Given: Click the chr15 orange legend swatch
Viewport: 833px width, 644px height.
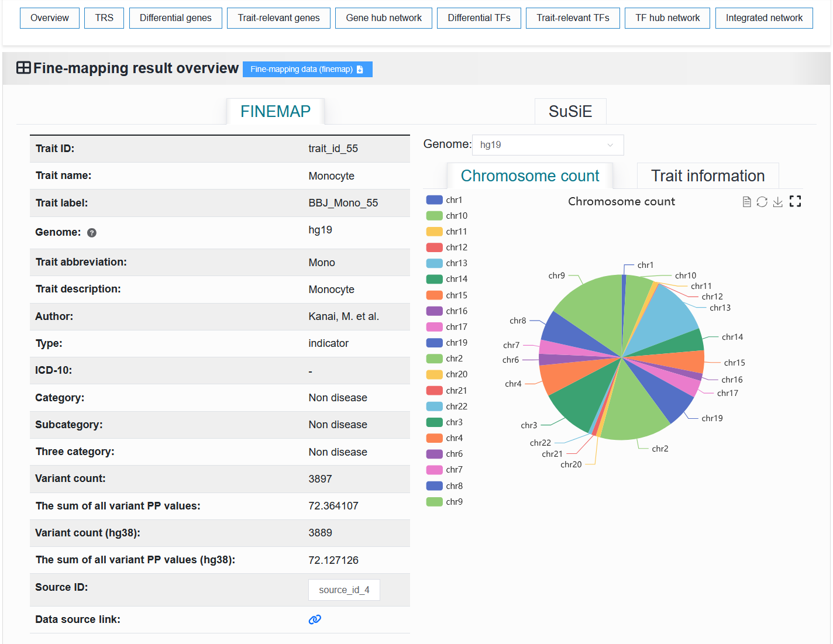Looking at the screenshot, I should 435,295.
